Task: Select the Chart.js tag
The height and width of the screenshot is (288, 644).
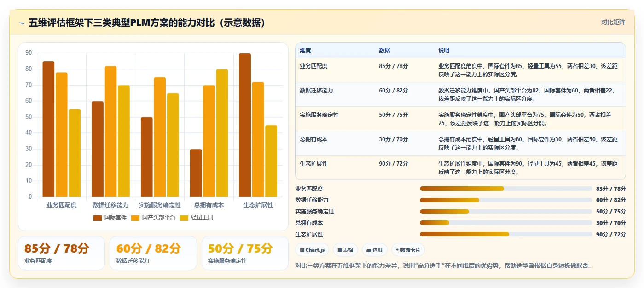Action: [312, 250]
